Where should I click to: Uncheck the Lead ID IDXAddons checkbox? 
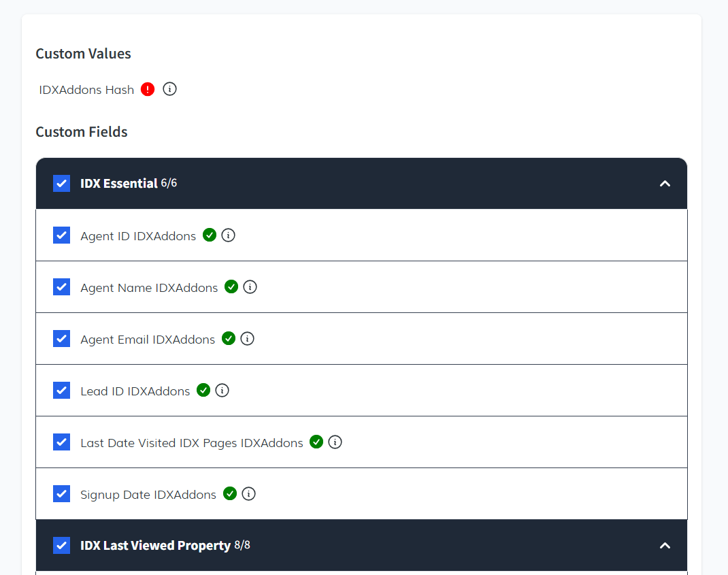click(62, 391)
